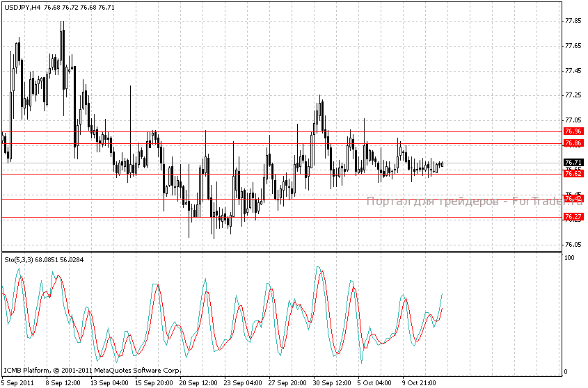This screenshot has width=588, height=388.
Task: Select the 15 Sep 20:00 date marker
Action: tap(154, 382)
